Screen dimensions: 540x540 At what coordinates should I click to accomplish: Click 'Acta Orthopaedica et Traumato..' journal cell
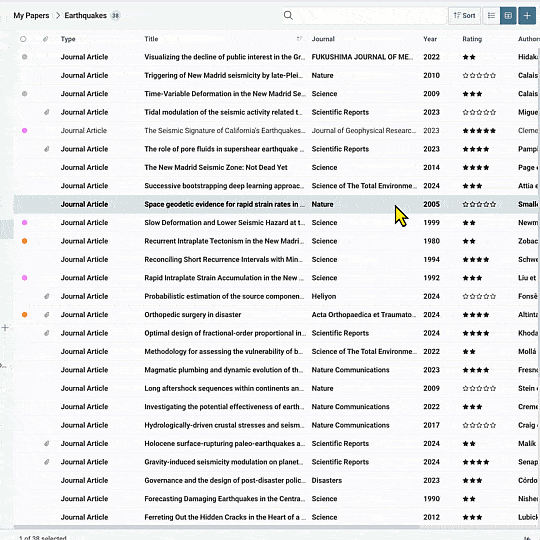coord(363,315)
